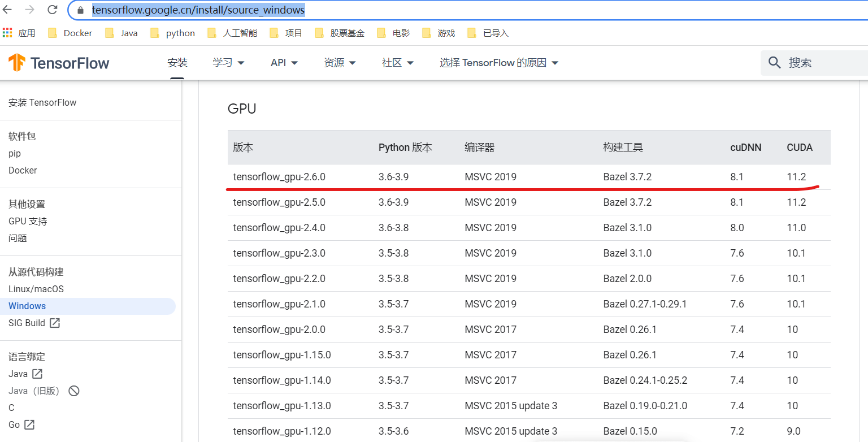
Task: Click the tensorflow_gpu-2.6.0 cell
Action: click(x=279, y=177)
